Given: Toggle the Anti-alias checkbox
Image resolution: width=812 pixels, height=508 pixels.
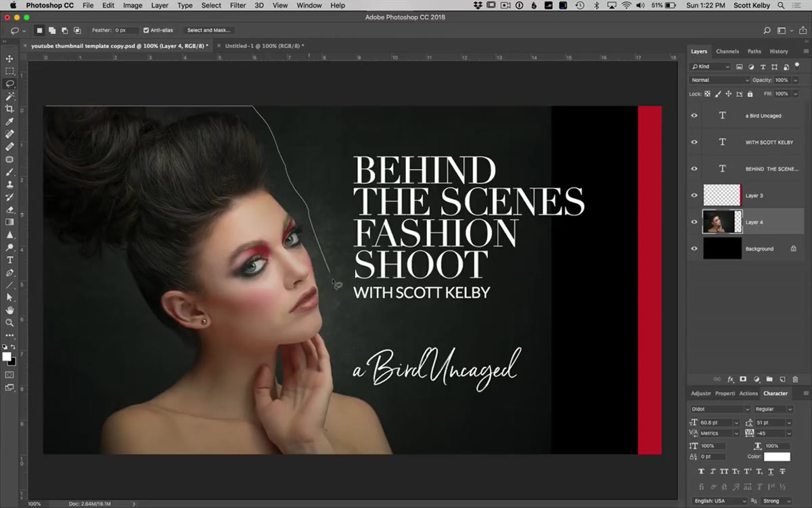Looking at the screenshot, I should click(146, 30).
